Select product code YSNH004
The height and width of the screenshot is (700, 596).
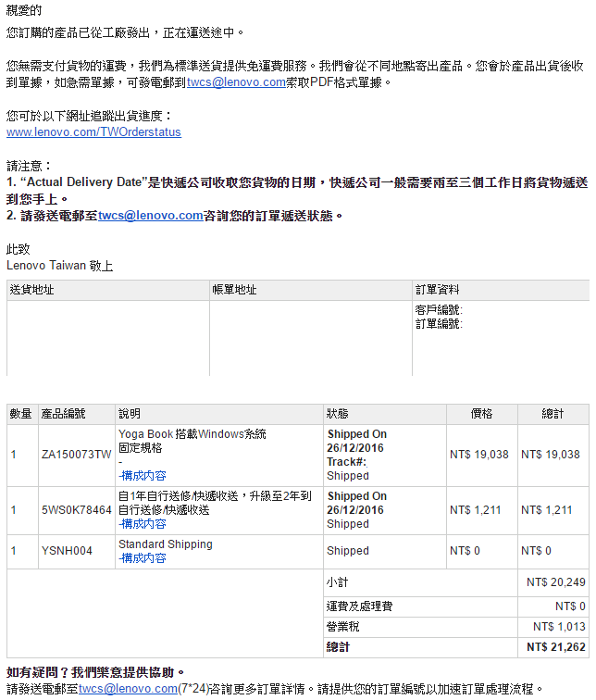(x=67, y=551)
